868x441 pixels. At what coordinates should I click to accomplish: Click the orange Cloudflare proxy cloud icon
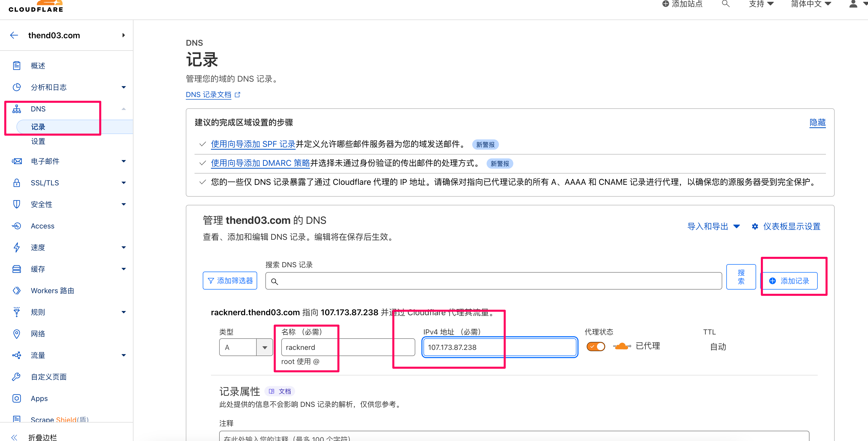(x=622, y=346)
